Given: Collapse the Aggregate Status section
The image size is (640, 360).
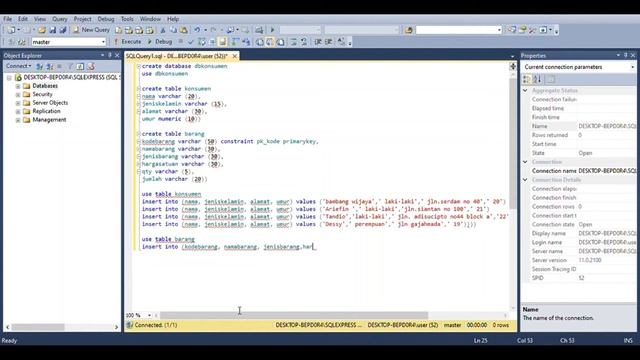Looking at the screenshot, I should pyautogui.click(x=525, y=91).
